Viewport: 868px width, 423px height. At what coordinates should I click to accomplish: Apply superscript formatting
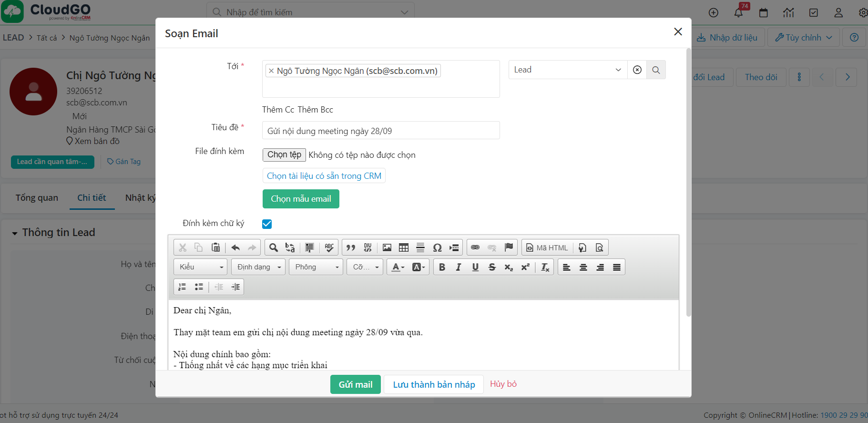(525, 267)
